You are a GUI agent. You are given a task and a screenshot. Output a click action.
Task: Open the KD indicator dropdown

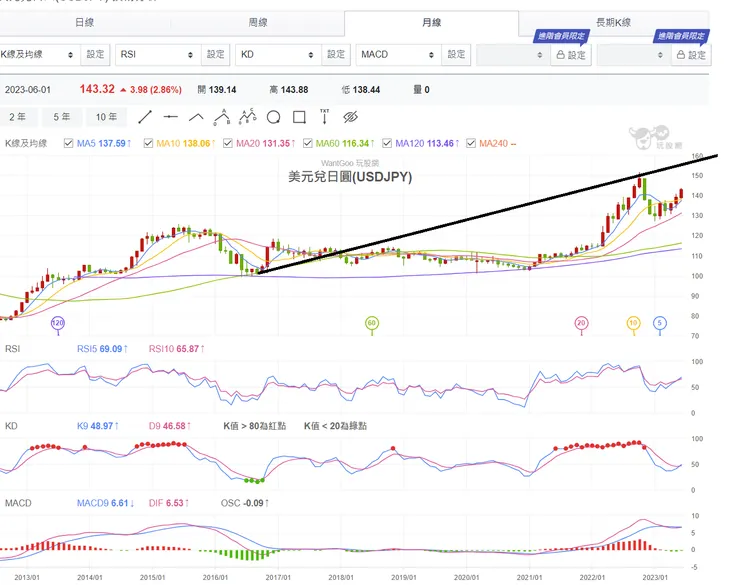(x=278, y=55)
